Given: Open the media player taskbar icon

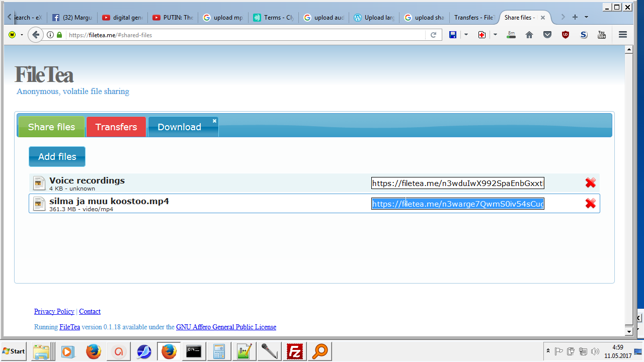Looking at the screenshot, I should coord(68,351).
